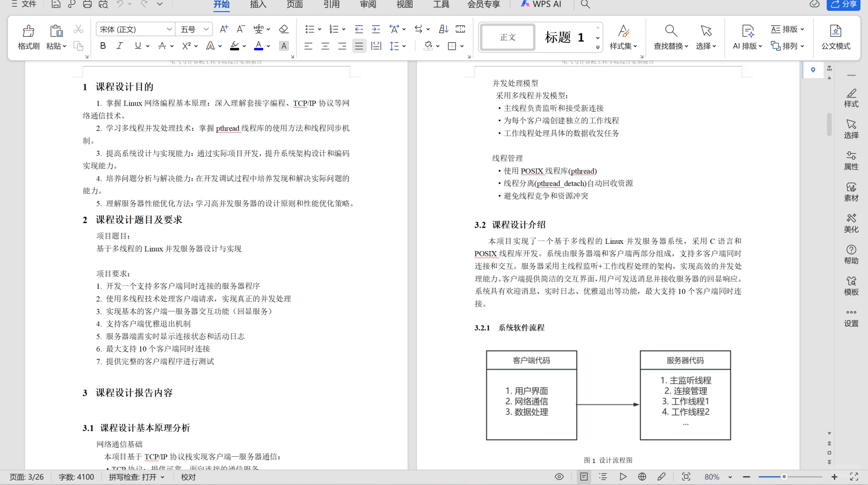The height and width of the screenshot is (485, 868).
Task: Open the font size dropdown
Action: coord(206,29)
